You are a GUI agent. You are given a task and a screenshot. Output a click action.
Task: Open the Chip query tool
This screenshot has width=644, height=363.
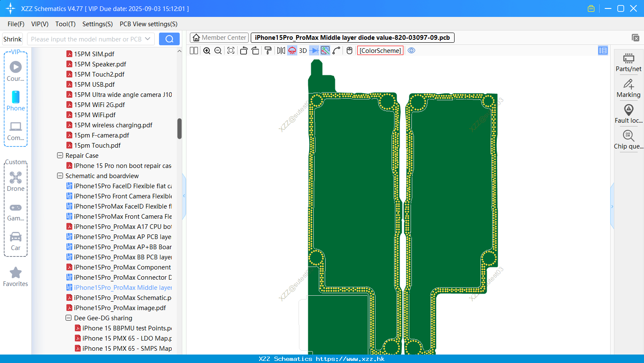pyautogui.click(x=628, y=140)
